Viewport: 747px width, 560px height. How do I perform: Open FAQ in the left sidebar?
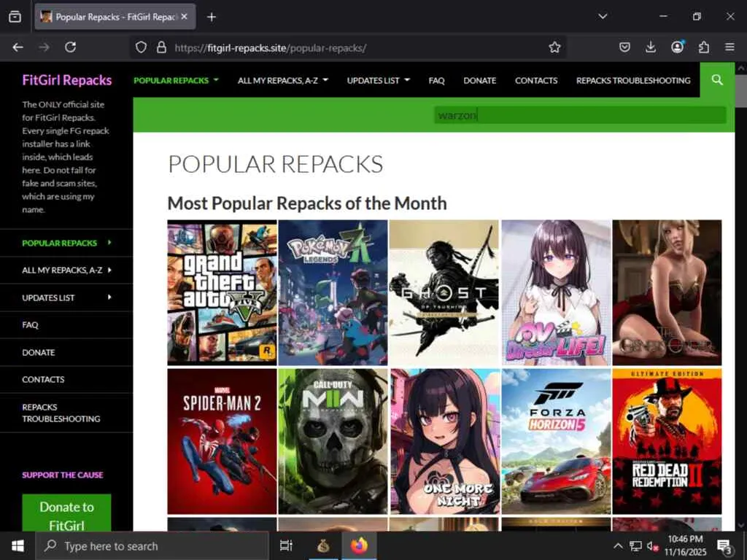[30, 324]
